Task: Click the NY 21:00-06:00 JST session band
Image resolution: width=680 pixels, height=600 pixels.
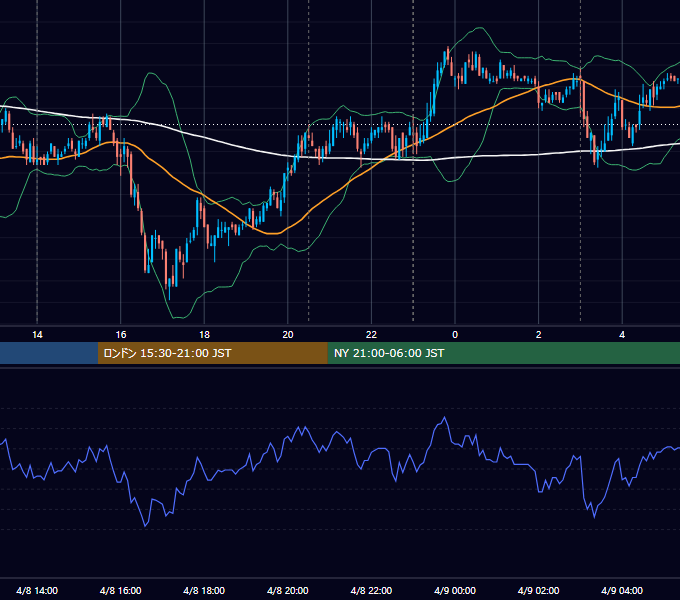Action: tap(503, 353)
